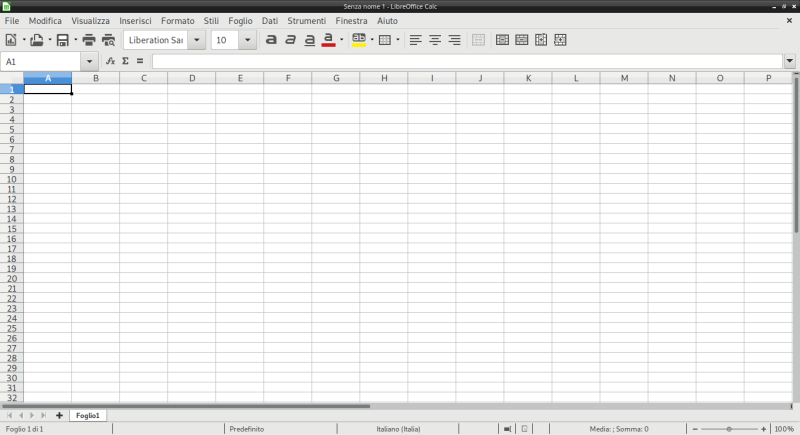Screen dimensions: 800x435
Task: Toggle Italic formatting
Action: pyautogui.click(x=290, y=40)
